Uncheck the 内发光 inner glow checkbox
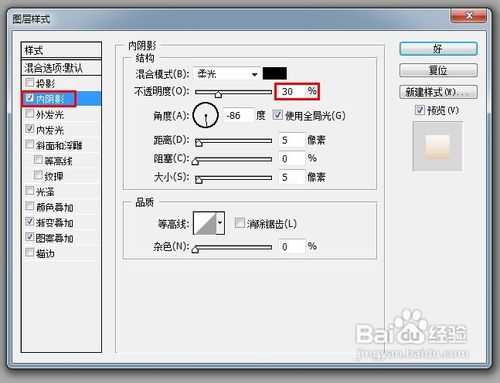Viewport: 500px width, 383px height. (x=30, y=129)
